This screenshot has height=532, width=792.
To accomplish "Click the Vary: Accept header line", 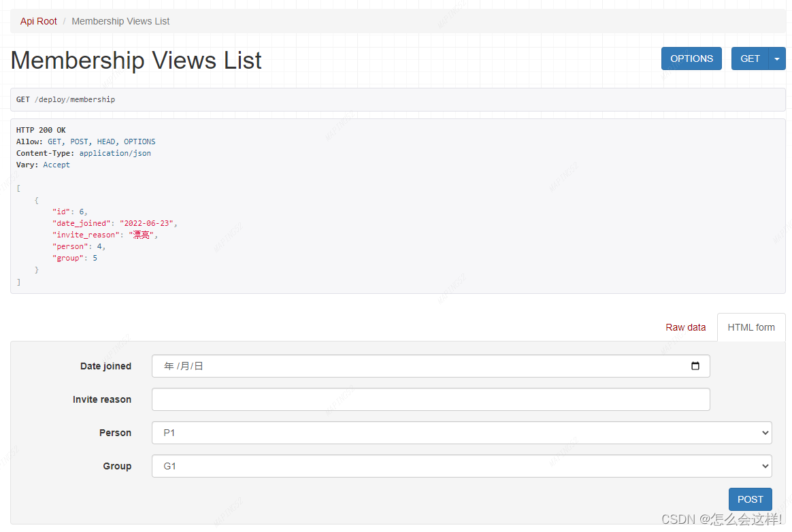I will 43,165.
